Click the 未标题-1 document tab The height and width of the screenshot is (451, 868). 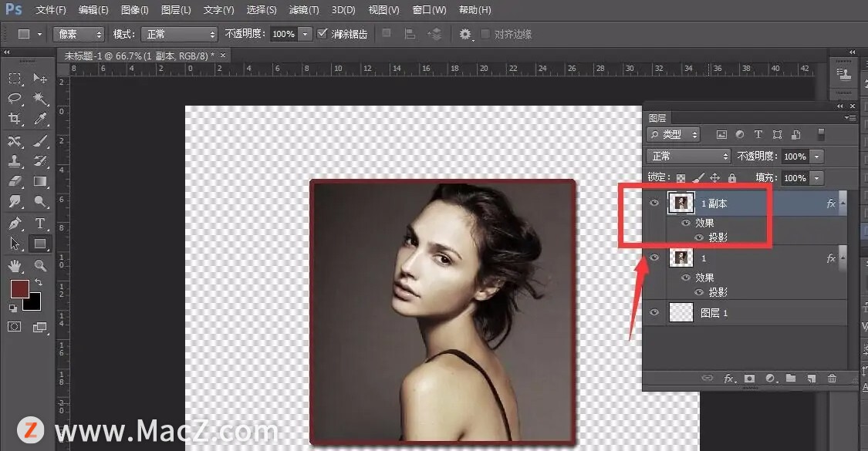[140, 56]
